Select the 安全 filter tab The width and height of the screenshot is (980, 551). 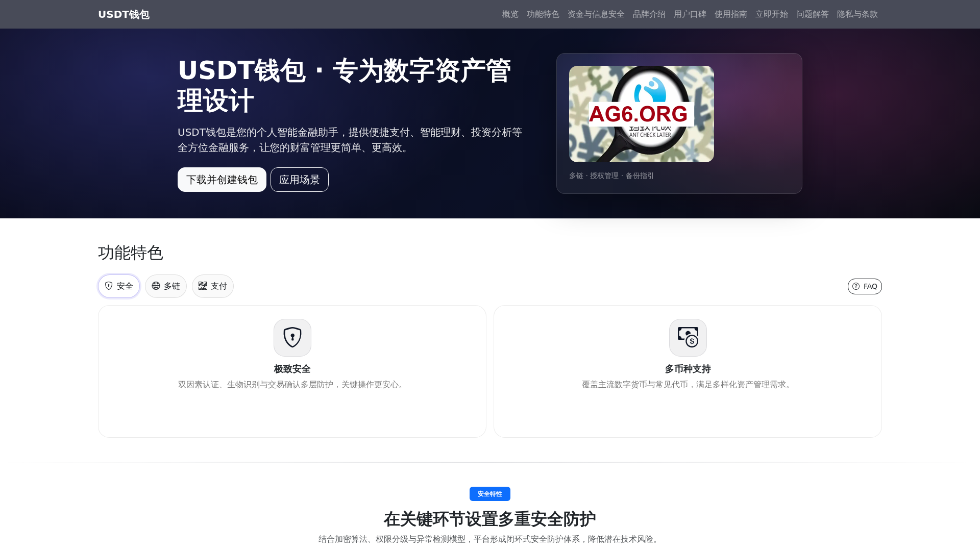[119, 286]
